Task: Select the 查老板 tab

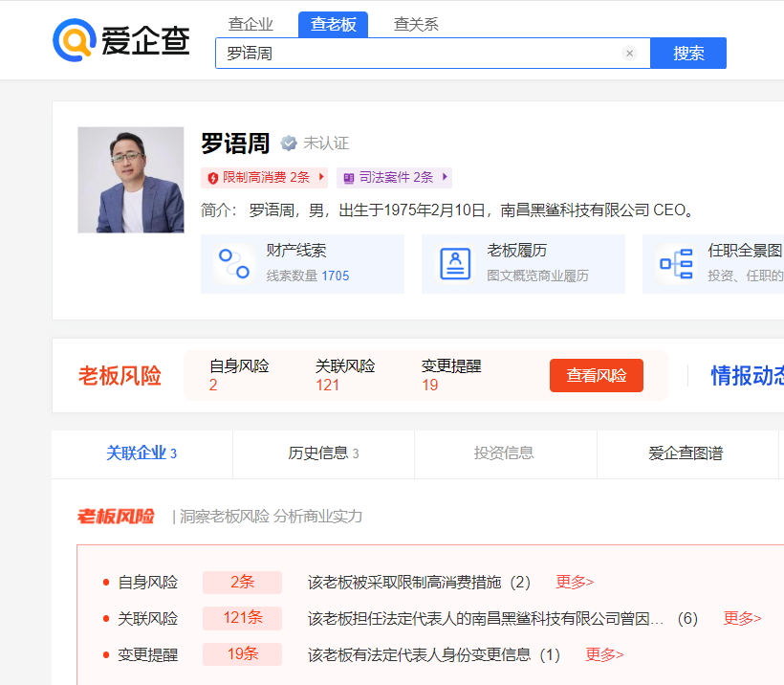Action: (x=333, y=24)
